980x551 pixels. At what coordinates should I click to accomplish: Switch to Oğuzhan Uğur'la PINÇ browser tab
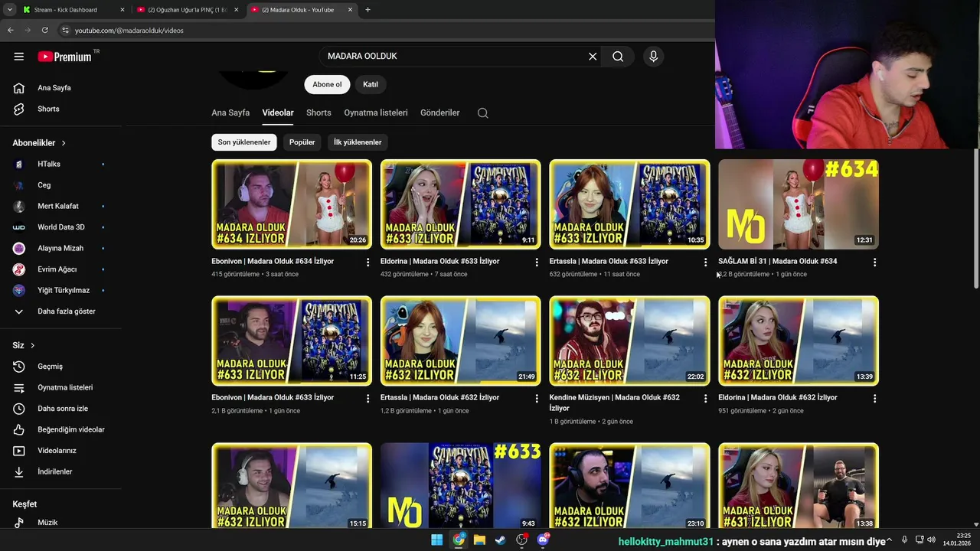[x=188, y=10]
